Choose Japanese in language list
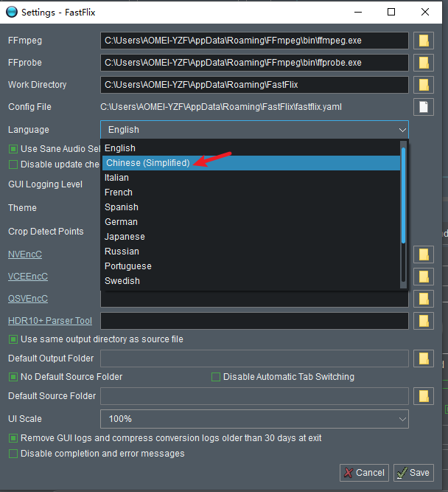Viewport: 448px width, 492px height. (125, 237)
